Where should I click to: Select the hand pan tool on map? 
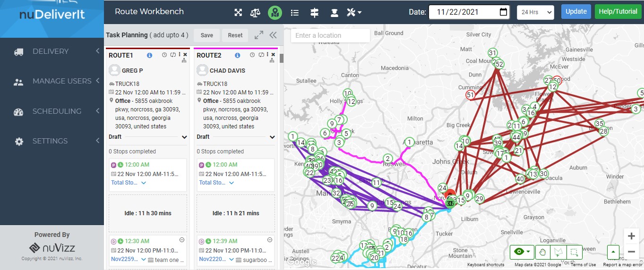pyautogui.click(x=543, y=252)
